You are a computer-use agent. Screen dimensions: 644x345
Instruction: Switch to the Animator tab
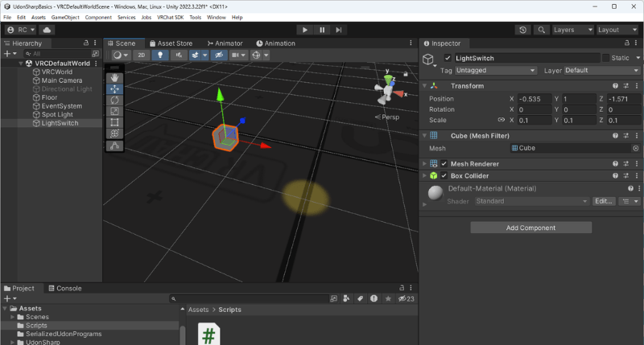(x=225, y=43)
